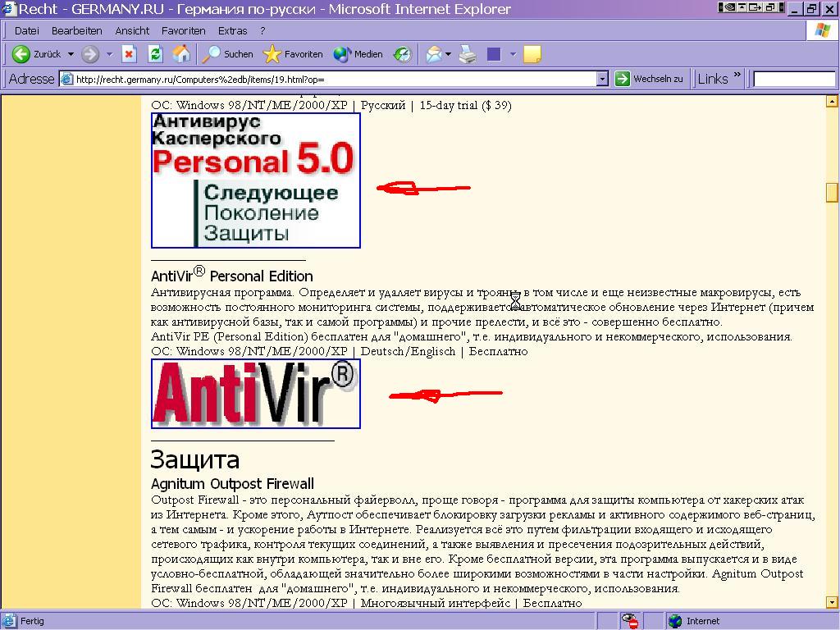This screenshot has height=630, width=840.
Task: Open the Medien media bar
Action: [358, 54]
